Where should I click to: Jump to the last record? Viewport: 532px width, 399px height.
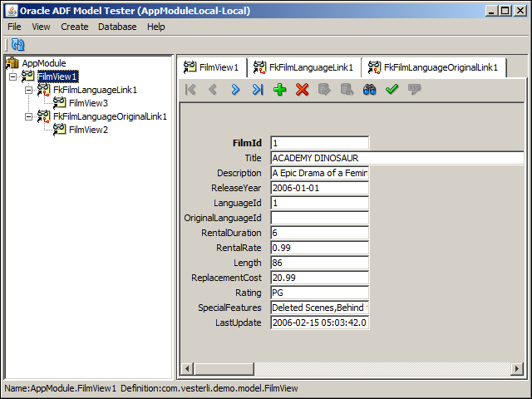coord(258,90)
